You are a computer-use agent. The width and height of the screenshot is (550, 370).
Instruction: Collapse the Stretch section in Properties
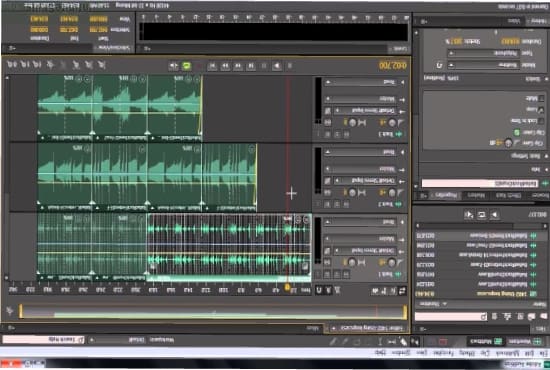coord(546,79)
